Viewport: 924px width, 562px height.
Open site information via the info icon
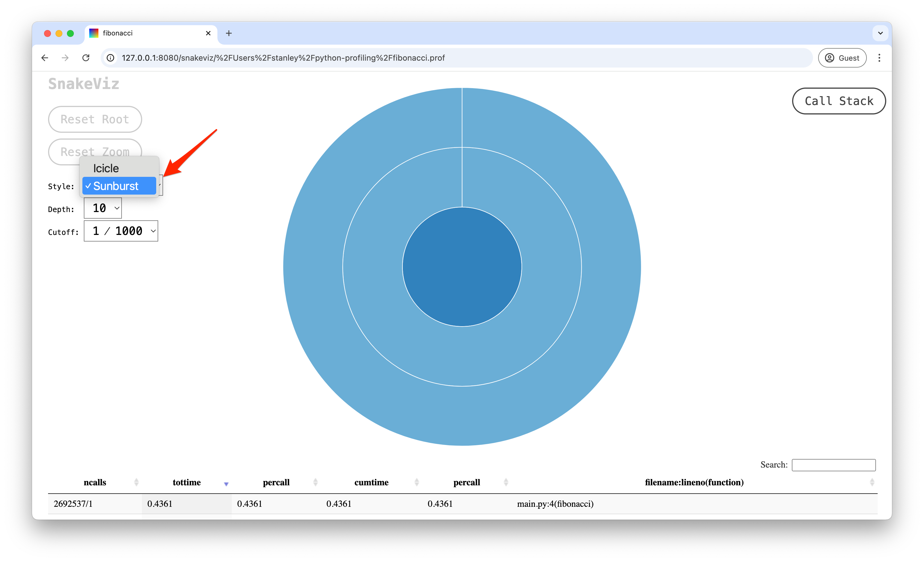click(110, 58)
